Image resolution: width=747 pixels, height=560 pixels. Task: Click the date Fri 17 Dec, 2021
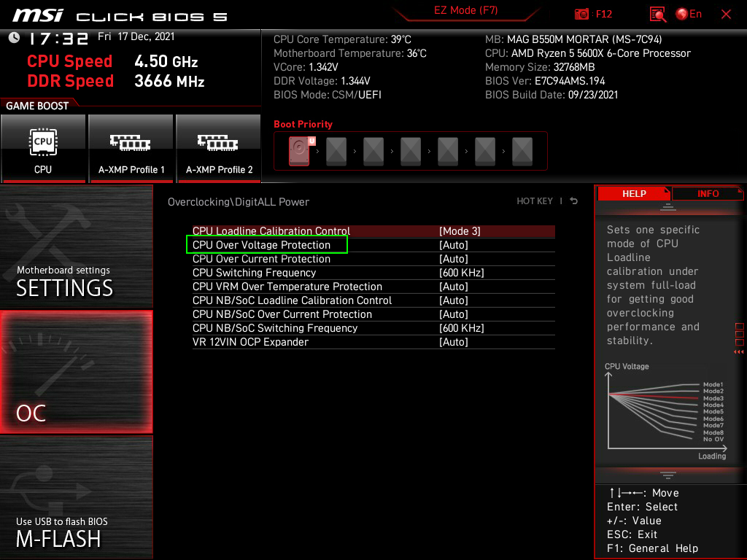136,36
